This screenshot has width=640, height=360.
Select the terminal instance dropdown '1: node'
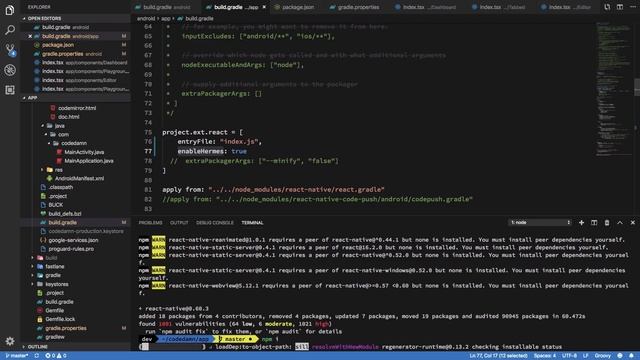tap(540, 222)
